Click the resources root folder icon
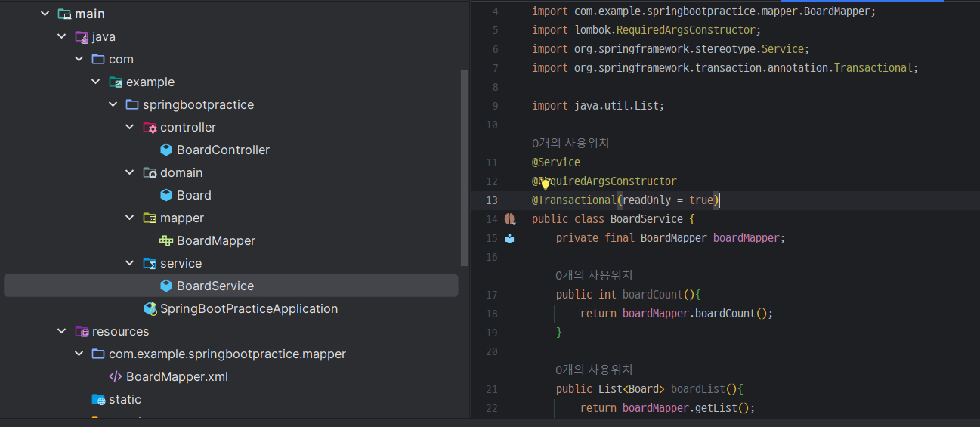Image resolution: width=980 pixels, height=427 pixels. 82,331
